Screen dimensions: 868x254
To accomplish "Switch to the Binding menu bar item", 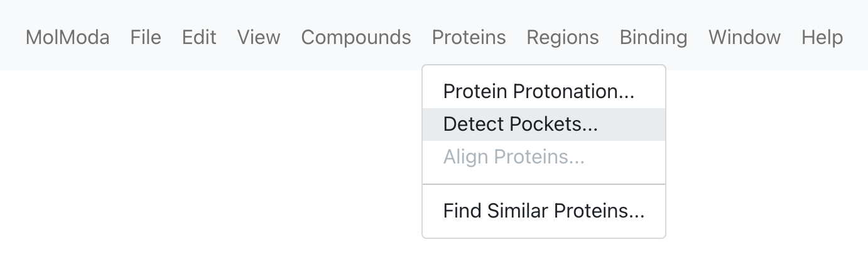I will pos(653,37).
